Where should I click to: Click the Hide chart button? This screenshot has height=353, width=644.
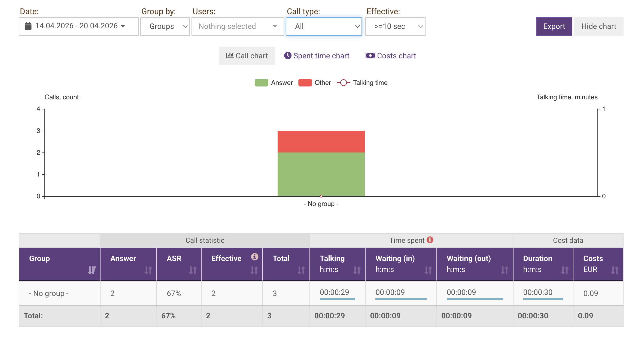pyautogui.click(x=599, y=26)
